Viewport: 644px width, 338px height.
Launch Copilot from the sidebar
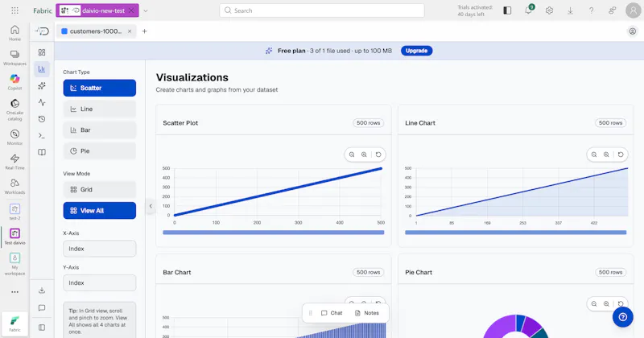pos(14,82)
